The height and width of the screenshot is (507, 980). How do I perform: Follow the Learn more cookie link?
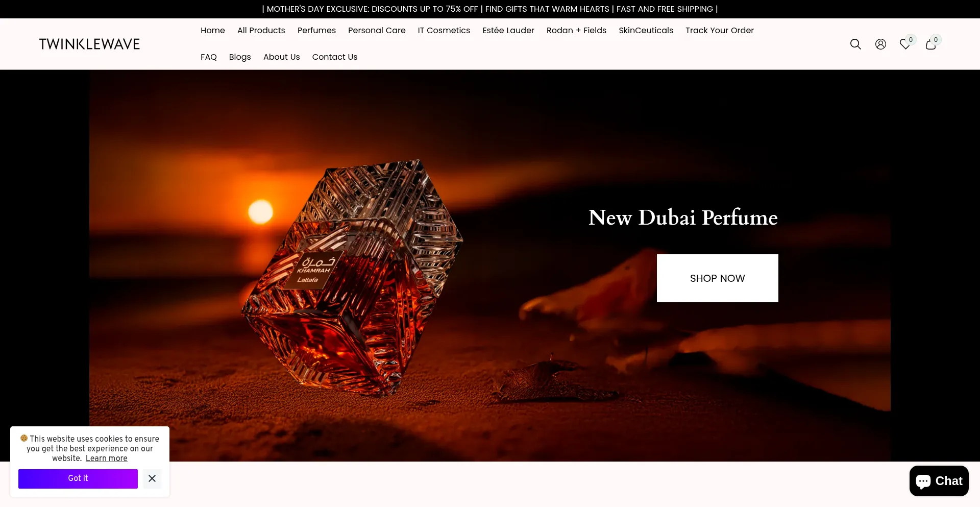tap(106, 458)
